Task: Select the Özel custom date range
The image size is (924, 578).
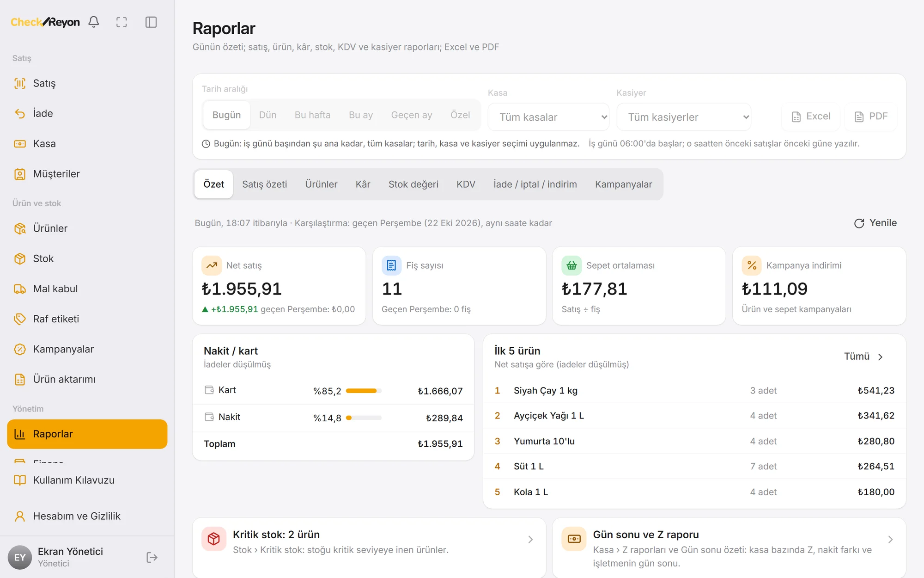Action: pos(460,115)
